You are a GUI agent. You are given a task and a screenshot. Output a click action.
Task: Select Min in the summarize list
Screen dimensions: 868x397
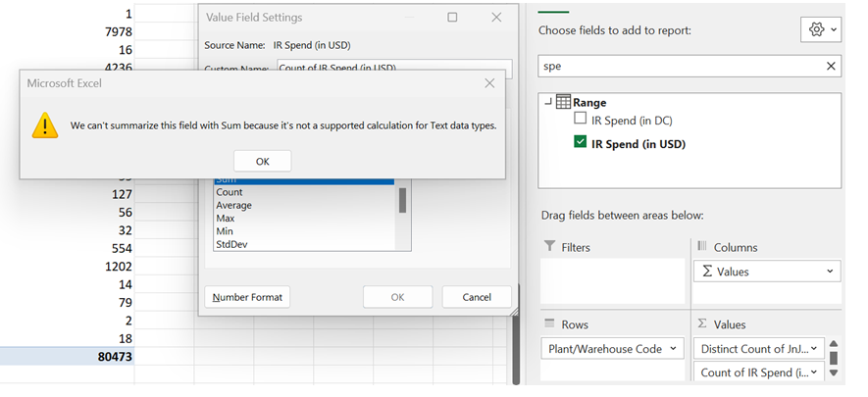tap(304, 231)
